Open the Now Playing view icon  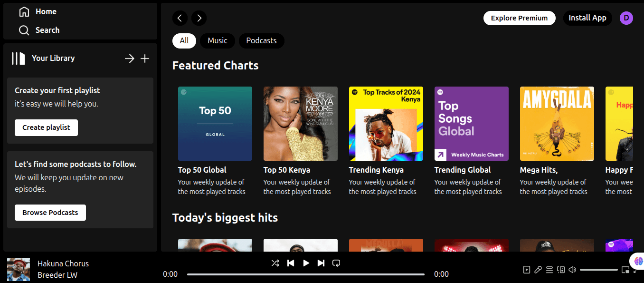click(527, 270)
